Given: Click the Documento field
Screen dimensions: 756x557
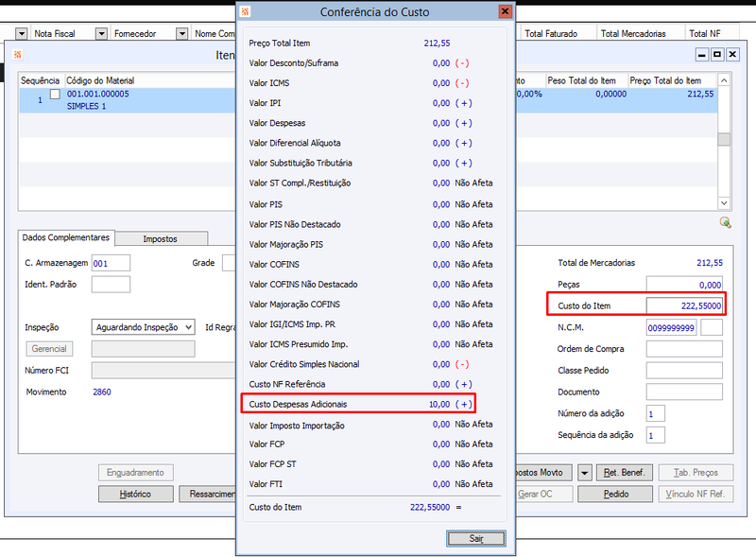Looking at the screenshot, I should (x=684, y=392).
